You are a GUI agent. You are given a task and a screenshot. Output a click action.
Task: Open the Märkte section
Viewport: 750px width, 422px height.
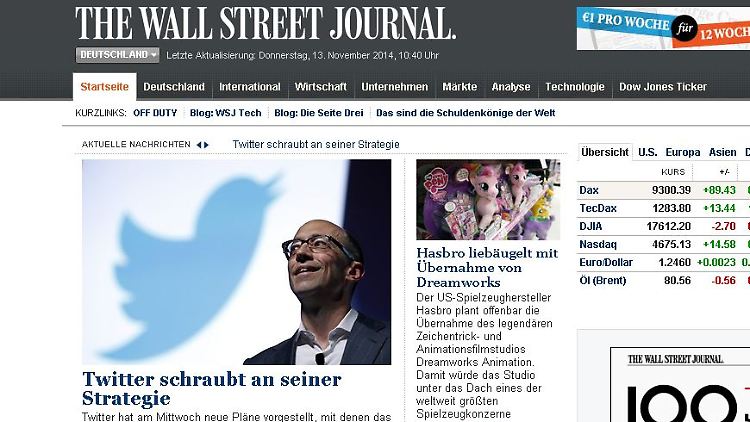tap(460, 87)
